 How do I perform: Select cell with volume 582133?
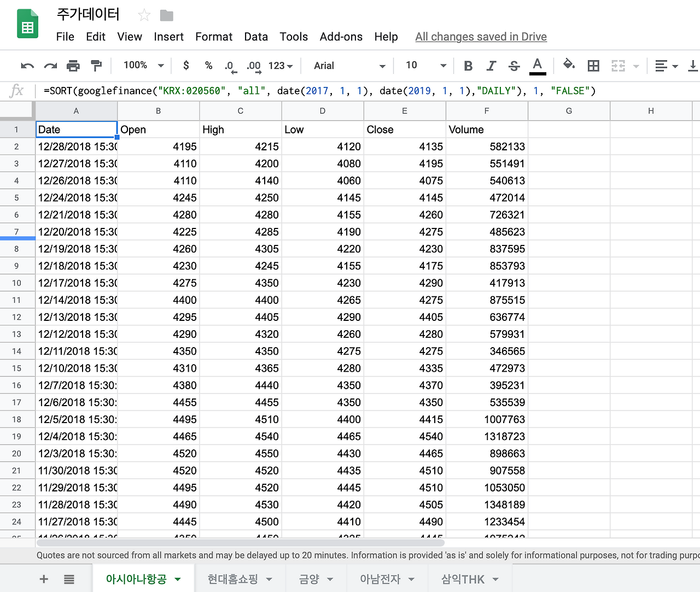click(487, 146)
